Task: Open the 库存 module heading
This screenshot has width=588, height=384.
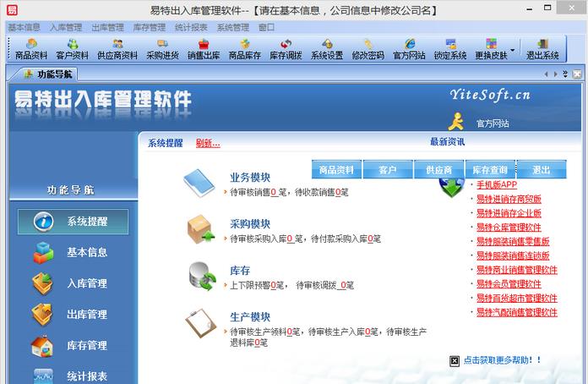Action: click(240, 271)
